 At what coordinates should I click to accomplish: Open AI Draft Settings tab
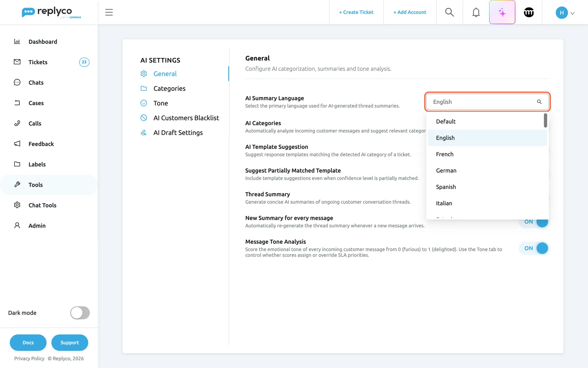point(178,132)
